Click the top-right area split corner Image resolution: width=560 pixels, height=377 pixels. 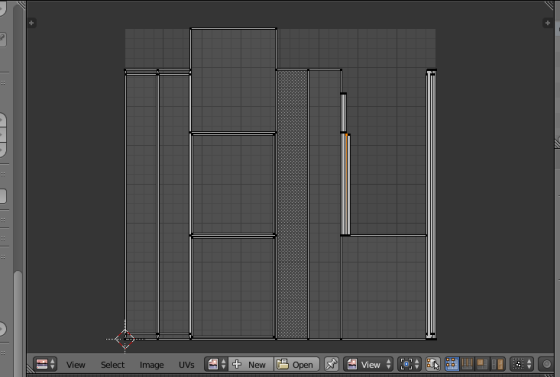(549, 5)
